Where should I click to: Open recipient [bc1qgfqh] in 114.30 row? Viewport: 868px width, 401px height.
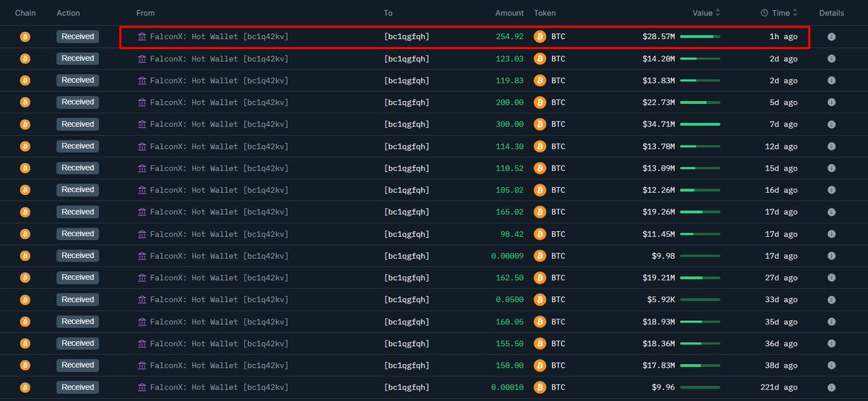(407, 147)
